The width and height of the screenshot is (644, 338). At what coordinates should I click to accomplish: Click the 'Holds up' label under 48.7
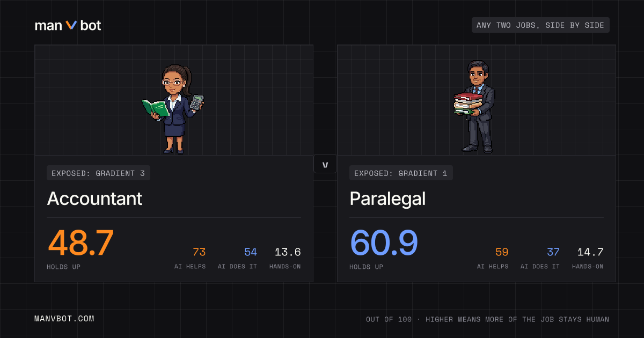point(64,267)
